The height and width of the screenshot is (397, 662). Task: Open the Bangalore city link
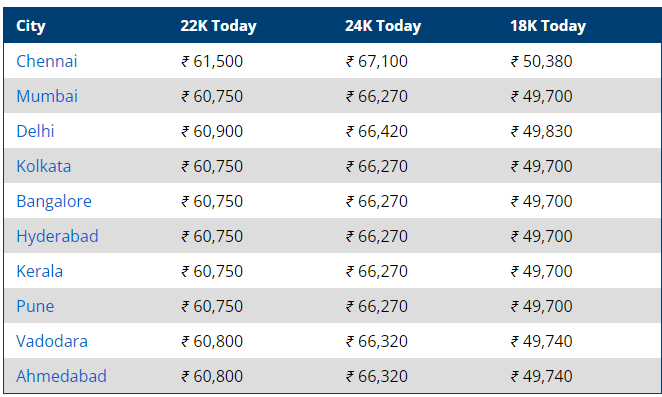tap(54, 201)
